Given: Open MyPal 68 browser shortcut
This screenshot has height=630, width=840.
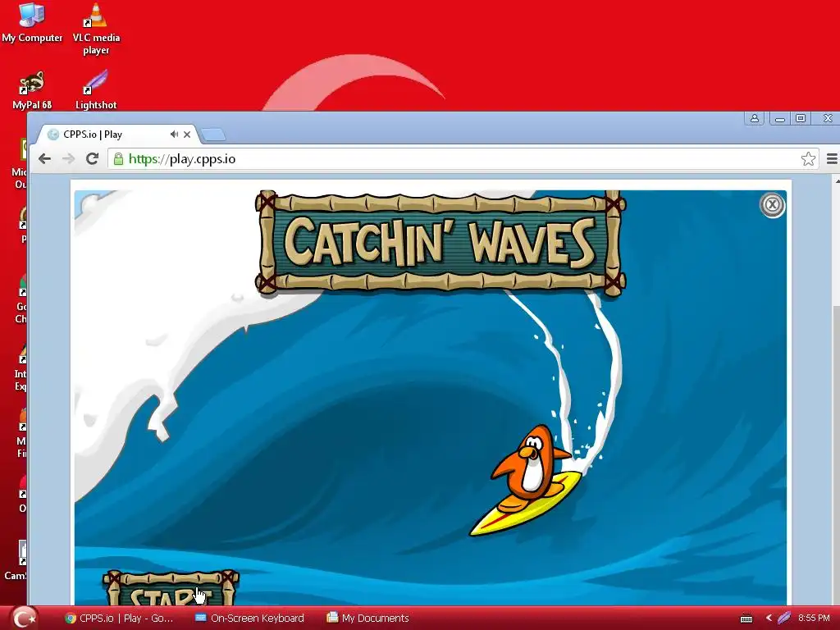Looking at the screenshot, I should 32,90.
